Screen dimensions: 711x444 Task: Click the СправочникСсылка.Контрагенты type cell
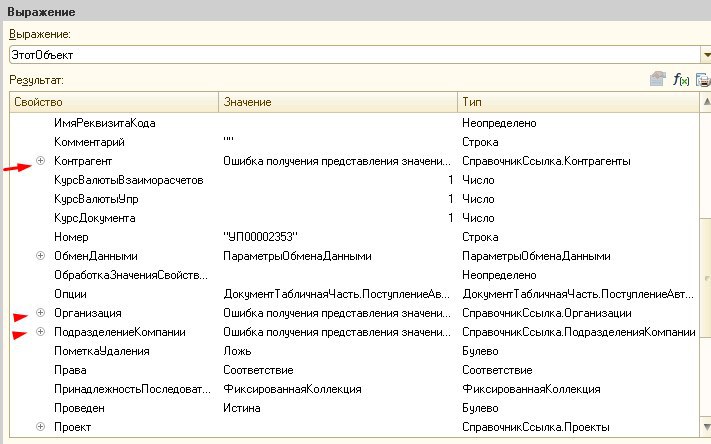click(546, 161)
